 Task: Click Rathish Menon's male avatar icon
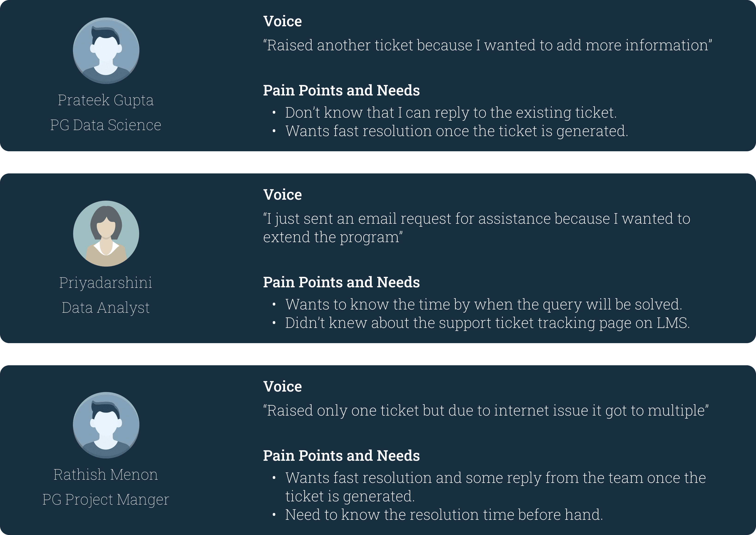(106, 425)
